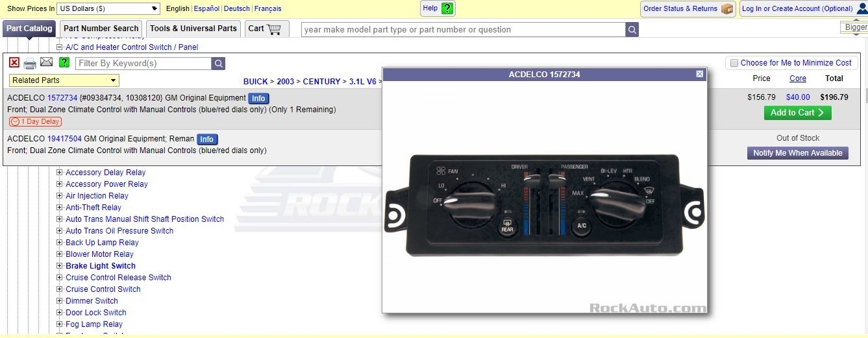Click the climate control panel product image
This screenshot has height=338, width=868.
(x=544, y=206)
